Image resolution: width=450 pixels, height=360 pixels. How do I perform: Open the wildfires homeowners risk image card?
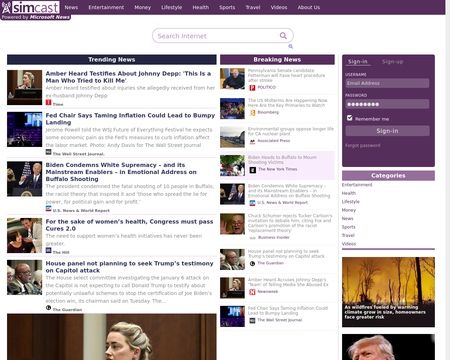pos(388,292)
